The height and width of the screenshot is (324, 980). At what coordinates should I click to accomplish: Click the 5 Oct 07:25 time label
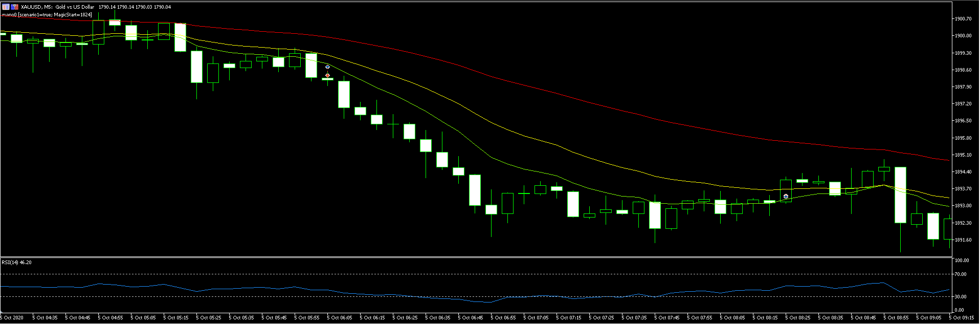pos(602,318)
